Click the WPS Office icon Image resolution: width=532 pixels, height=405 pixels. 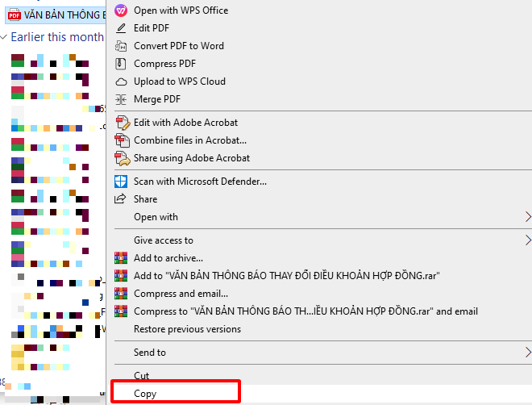[121, 10]
